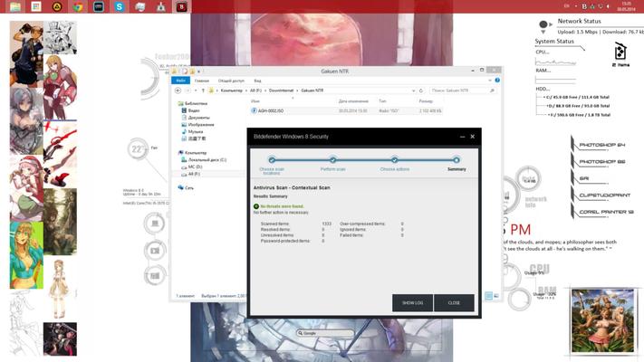Click the recycle bin desktop gadget icon
Screen dimensions: 644x362
(620, 52)
